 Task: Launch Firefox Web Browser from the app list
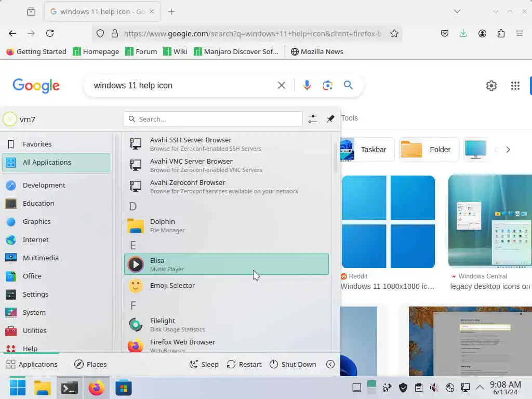pyautogui.click(x=227, y=345)
